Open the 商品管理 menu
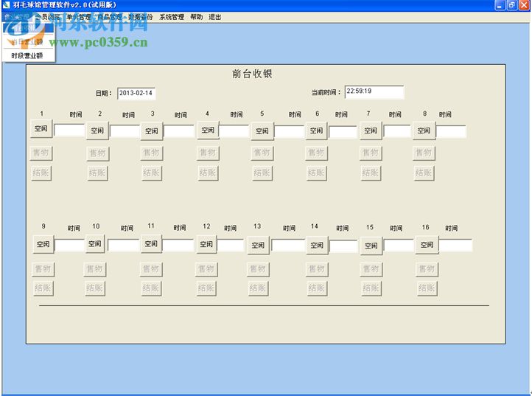 tap(110, 17)
